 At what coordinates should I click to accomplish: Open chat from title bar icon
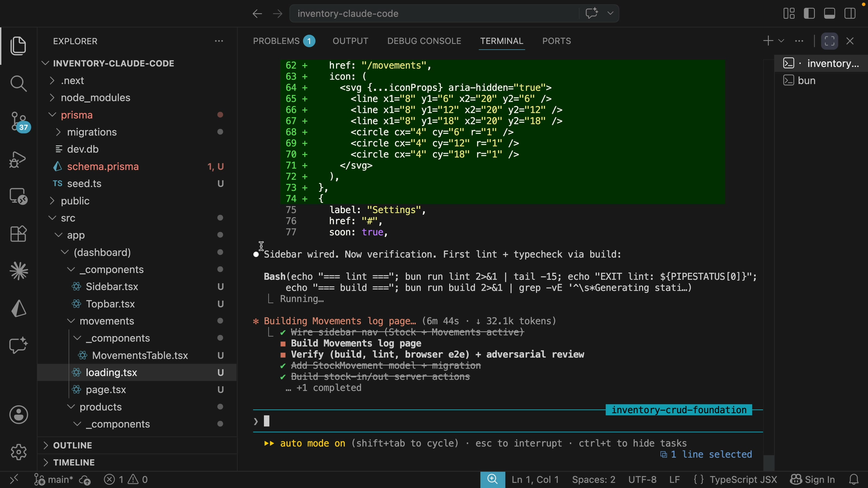(x=591, y=14)
